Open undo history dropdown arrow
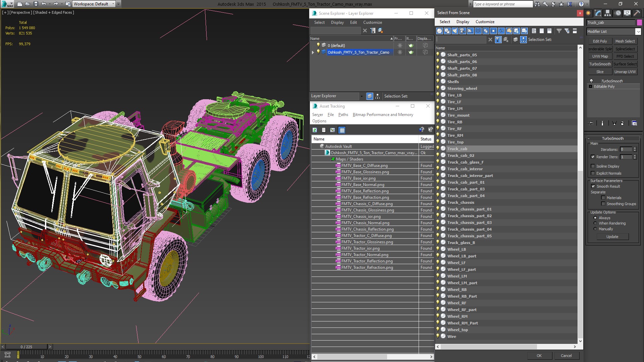This screenshot has height=362, width=644. click(49, 4)
